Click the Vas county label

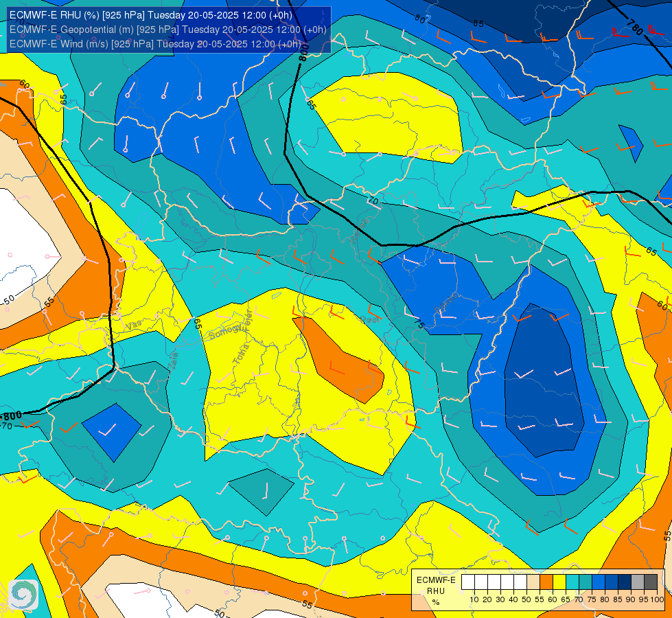click(134, 325)
